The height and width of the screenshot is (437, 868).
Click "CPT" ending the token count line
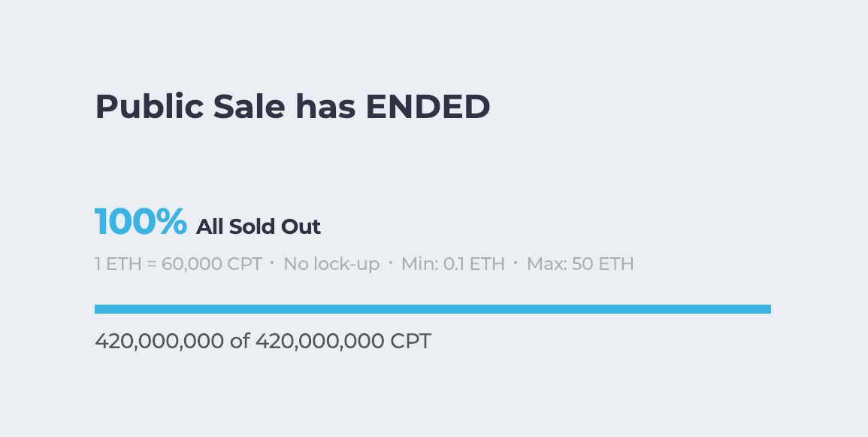tap(411, 341)
